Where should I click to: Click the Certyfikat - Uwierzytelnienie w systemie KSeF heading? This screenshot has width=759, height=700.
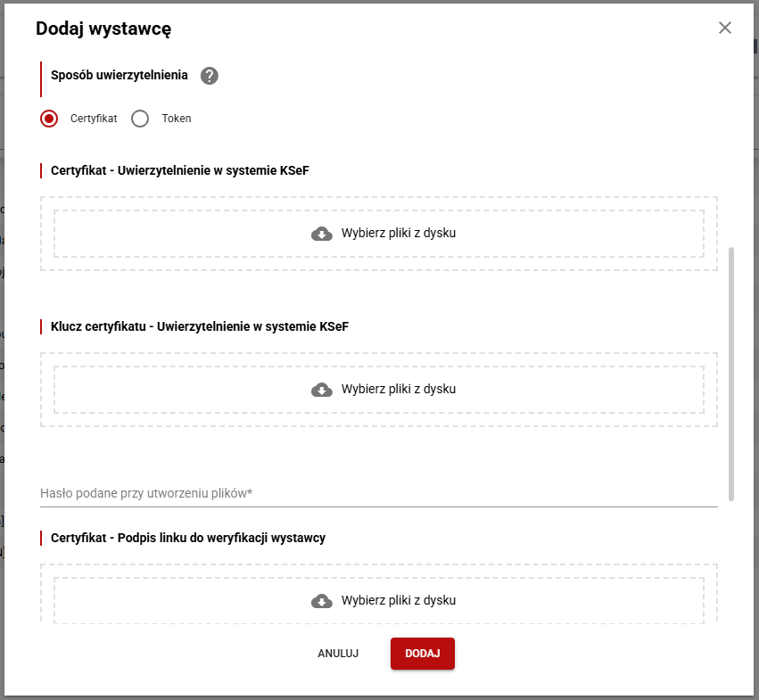pyautogui.click(x=180, y=169)
